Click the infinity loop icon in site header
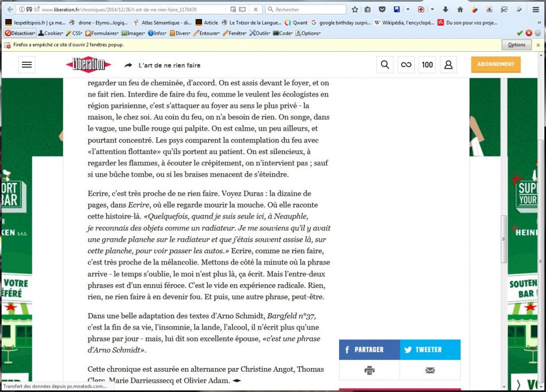 [x=406, y=65]
